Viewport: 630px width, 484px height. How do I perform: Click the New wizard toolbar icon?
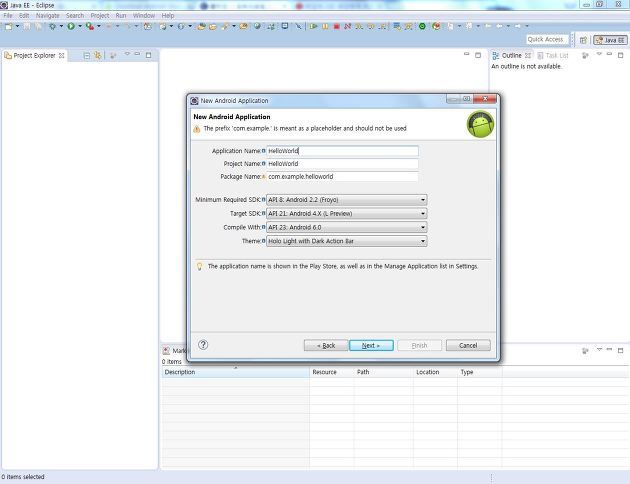tap(8, 26)
